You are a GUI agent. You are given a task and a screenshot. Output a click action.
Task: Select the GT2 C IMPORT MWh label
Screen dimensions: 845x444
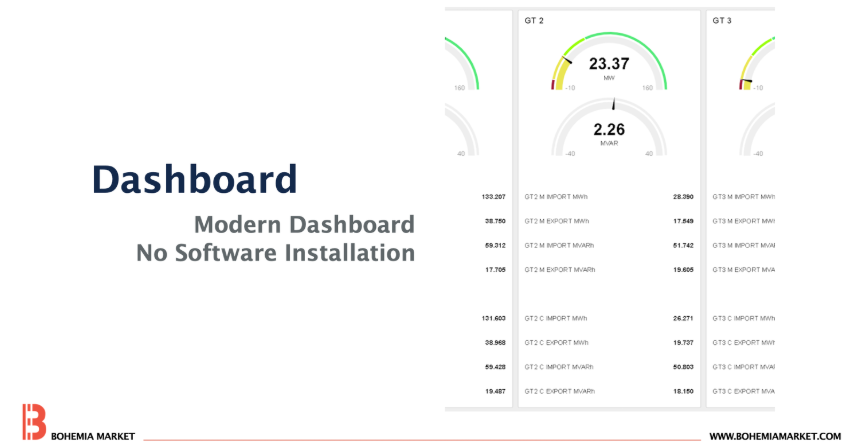556,318
